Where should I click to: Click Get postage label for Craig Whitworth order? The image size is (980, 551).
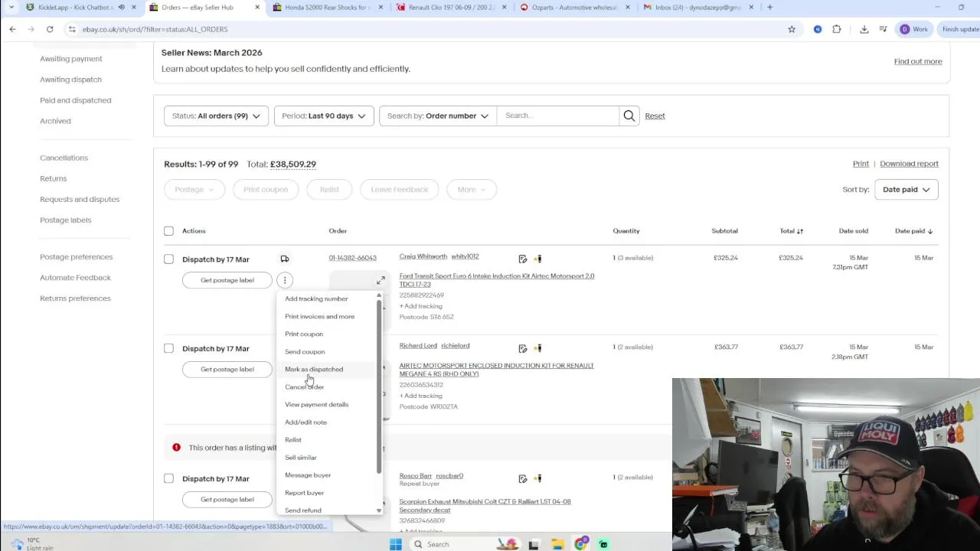tap(227, 280)
